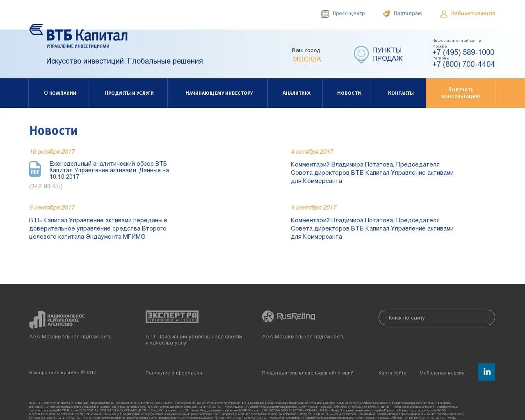Click the slogan Искусство инвестиций. Глобальные решения
The width and height of the screenshot is (525, 420).
tap(125, 61)
